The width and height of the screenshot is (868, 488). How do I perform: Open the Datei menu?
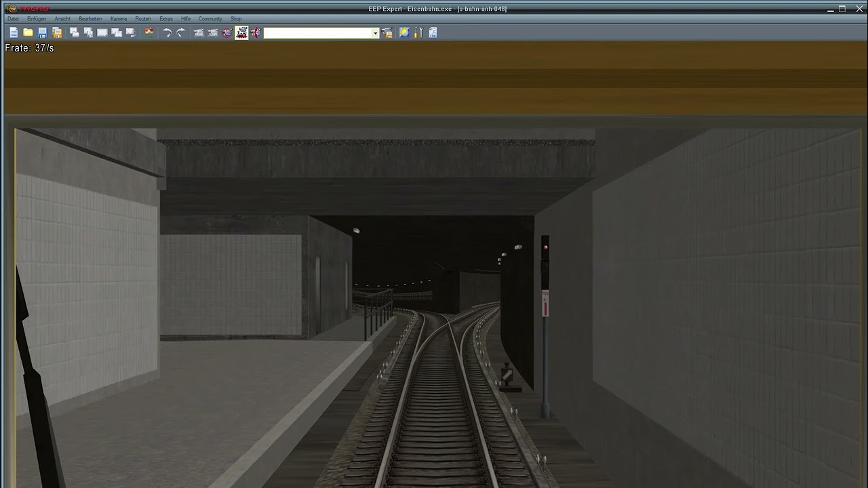[x=13, y=19]
